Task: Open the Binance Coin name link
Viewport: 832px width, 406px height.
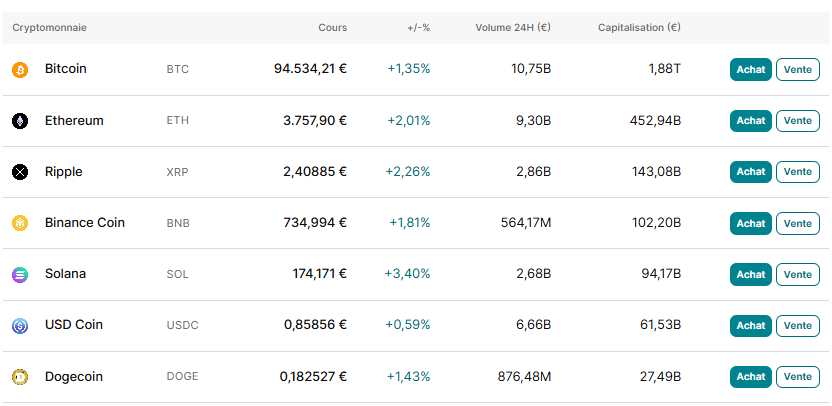Action: pos(85,223)
